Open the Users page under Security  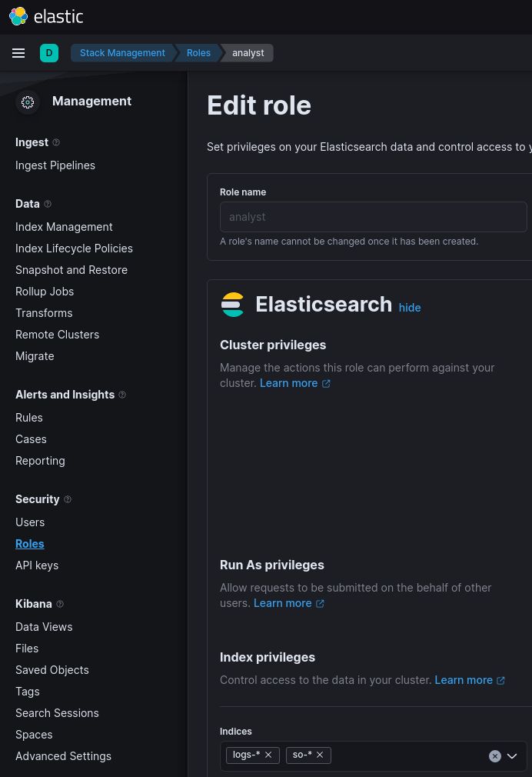30,522
